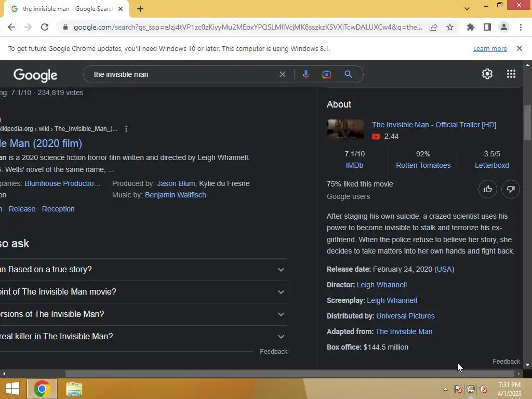Start voice search with microphone icon

click(x=305, y=74)
